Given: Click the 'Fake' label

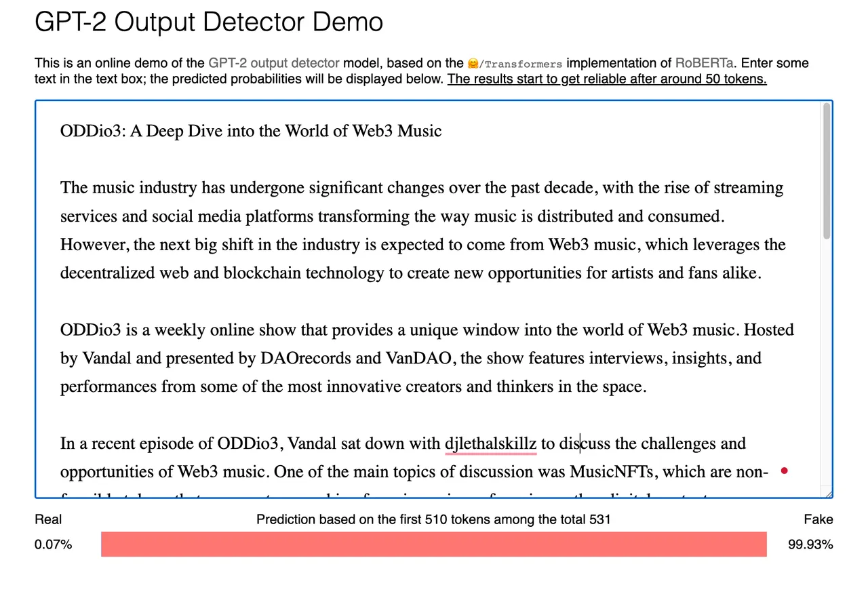Looking at the screenshot, I should tap(818, 520).
